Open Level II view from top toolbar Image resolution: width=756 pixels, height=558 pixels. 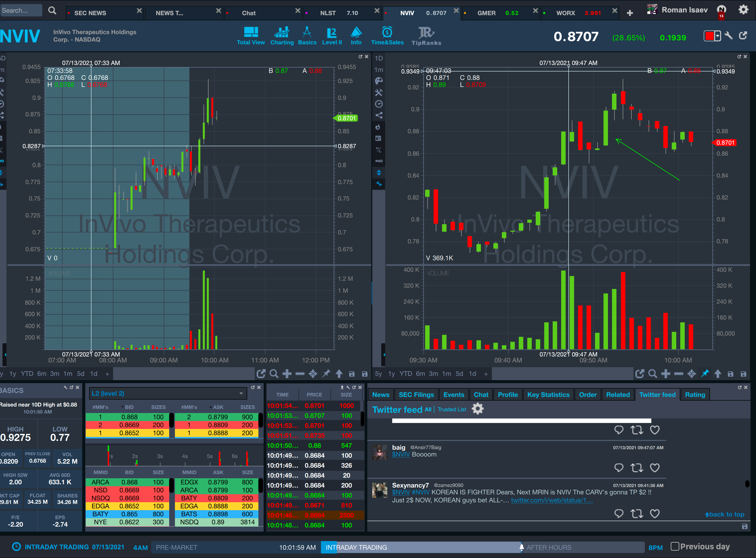tap(332, 36)
